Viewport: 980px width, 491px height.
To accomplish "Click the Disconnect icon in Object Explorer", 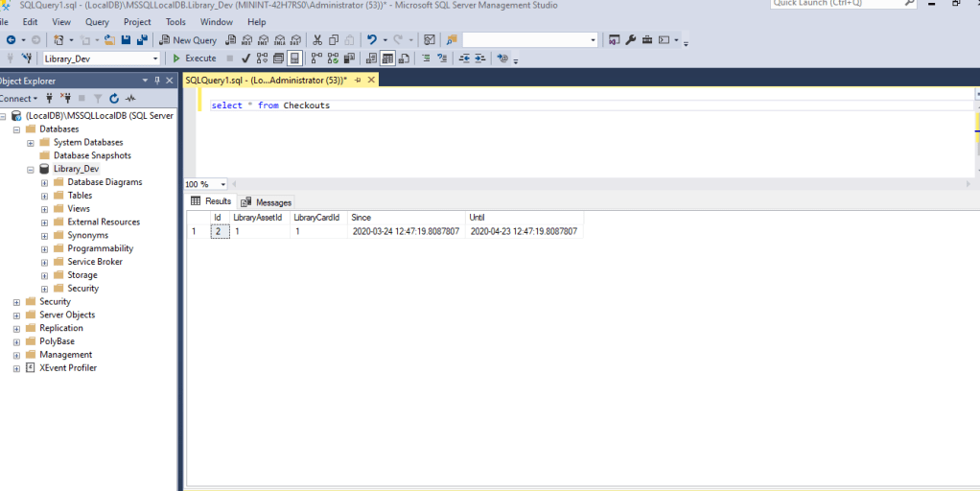I will [66, 99].
